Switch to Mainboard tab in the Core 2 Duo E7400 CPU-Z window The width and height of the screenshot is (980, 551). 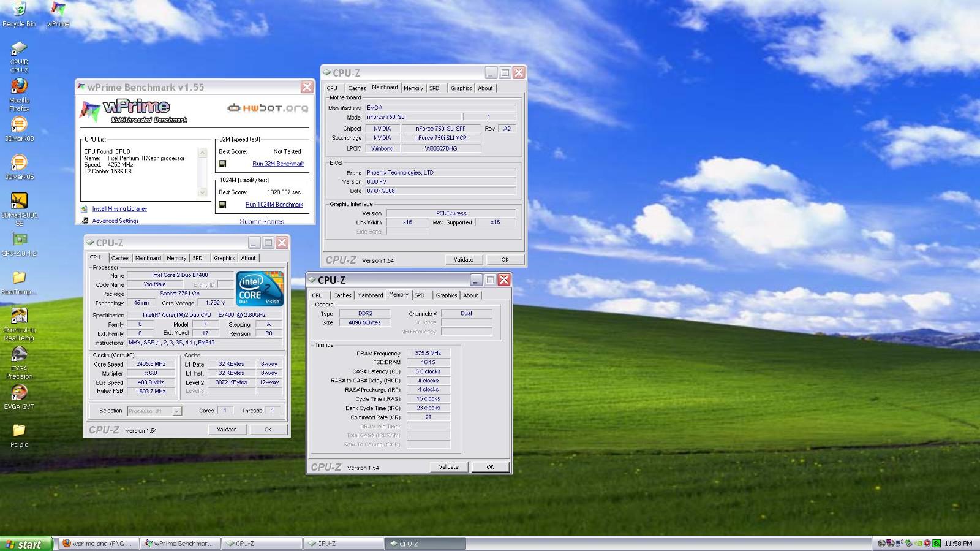[148, 259]
